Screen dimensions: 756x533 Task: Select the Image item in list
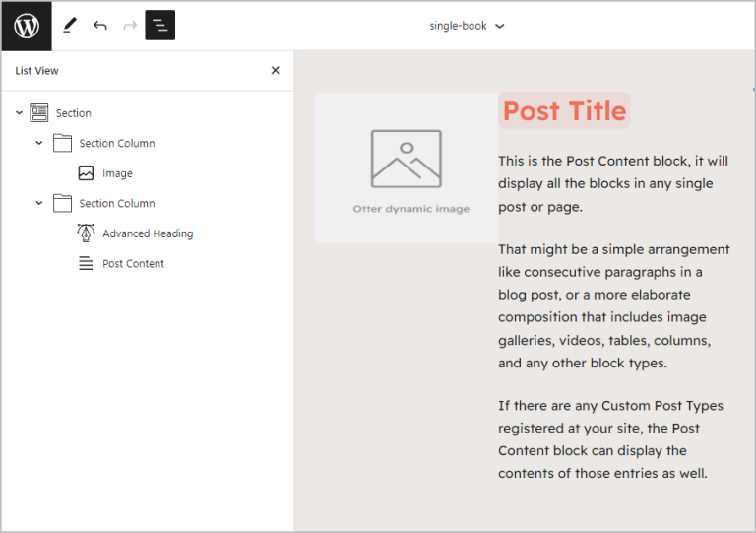[x=117, y=173]
